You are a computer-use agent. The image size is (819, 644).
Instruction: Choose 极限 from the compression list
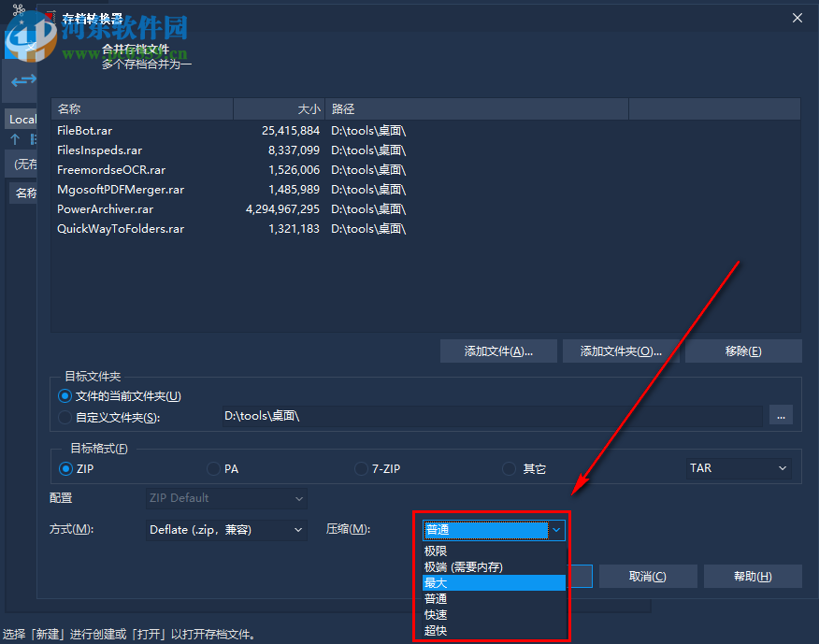pos(436,551)
